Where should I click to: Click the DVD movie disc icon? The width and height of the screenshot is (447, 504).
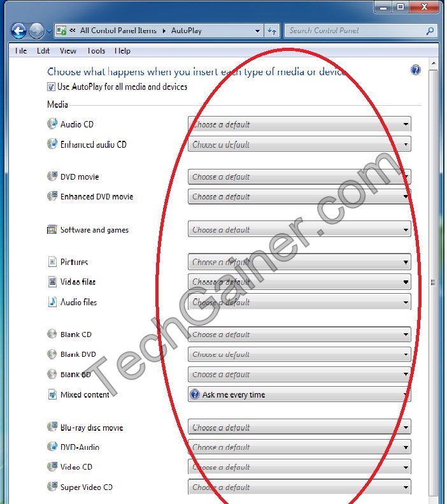pos(52,176)
